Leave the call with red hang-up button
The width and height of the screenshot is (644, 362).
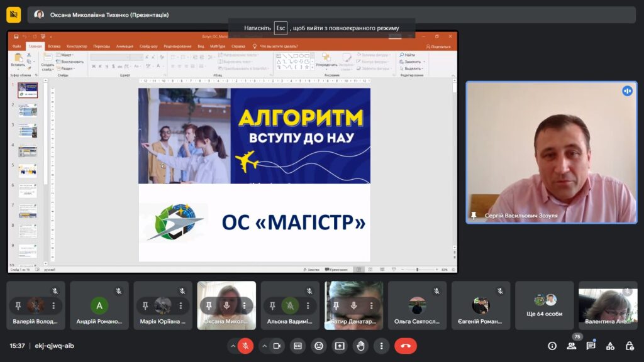[x=406, y=346]
